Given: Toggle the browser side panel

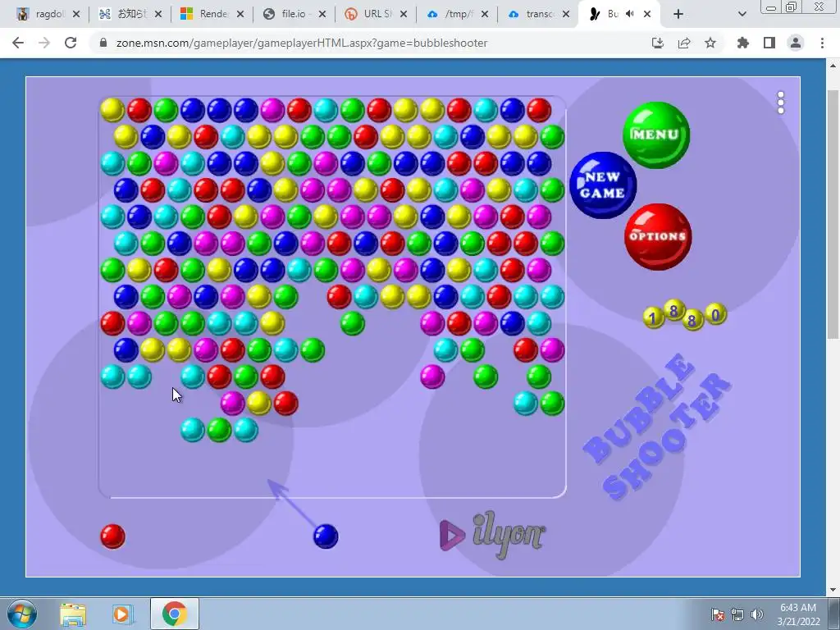Looking at the screenshot, I should click(x=769, y=43).
